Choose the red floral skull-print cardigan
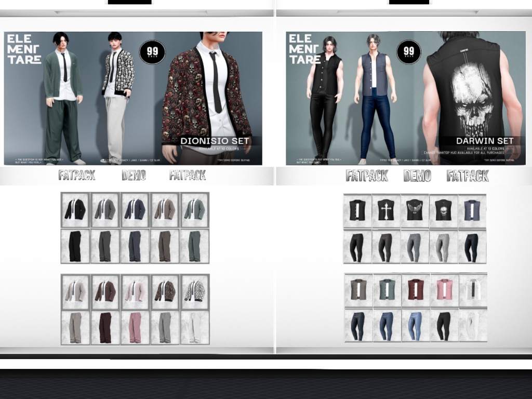 coord(165,291)
